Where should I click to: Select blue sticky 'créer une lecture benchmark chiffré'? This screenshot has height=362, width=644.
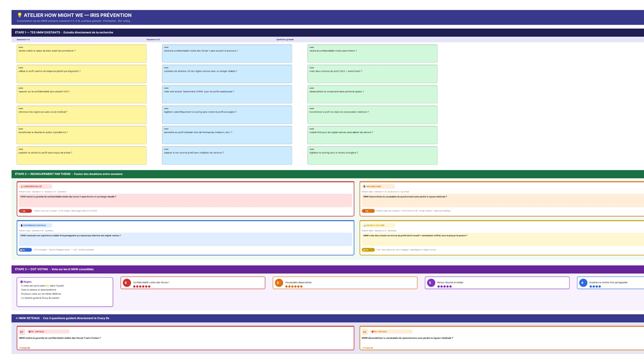pos(227,94)
